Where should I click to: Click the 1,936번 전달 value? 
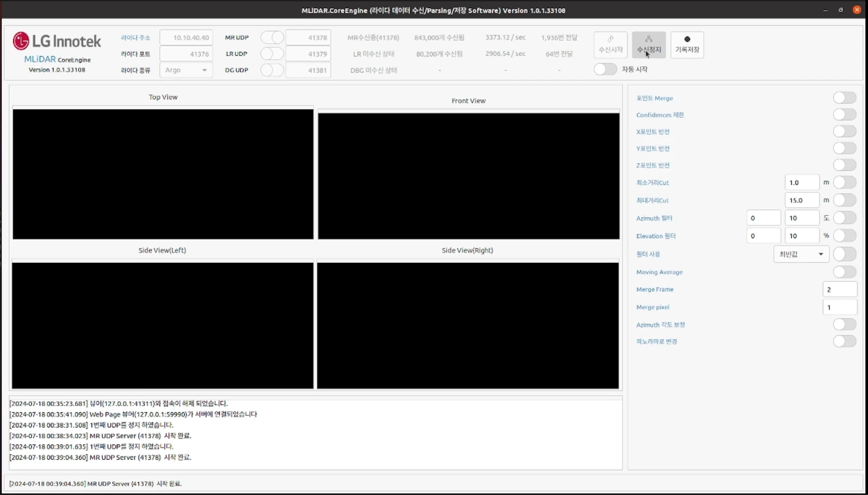pyautogui.click(x=559, y=38)
